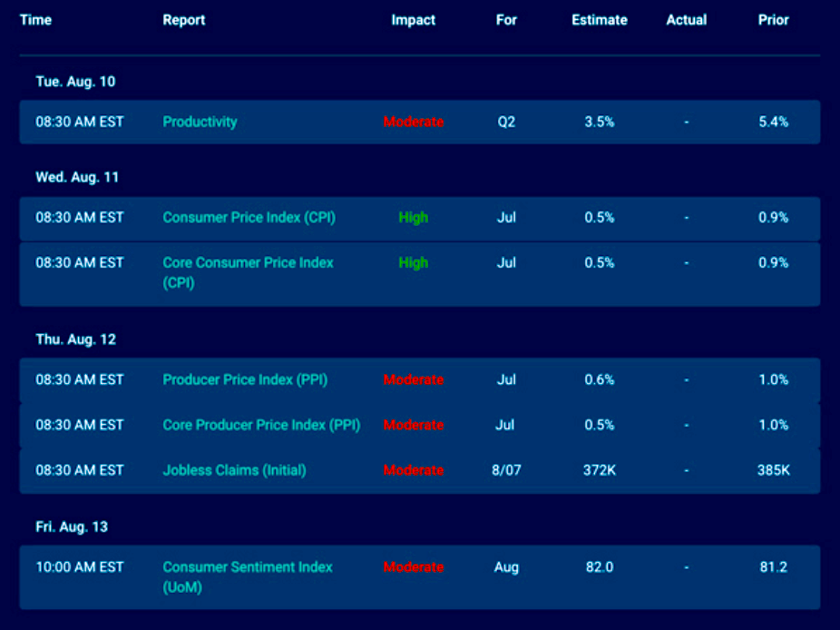The image size is (840, 630).
Task: Open Core Producer Price Index (PPI) report
Action: pyautogui.click(x=261, y=425)
